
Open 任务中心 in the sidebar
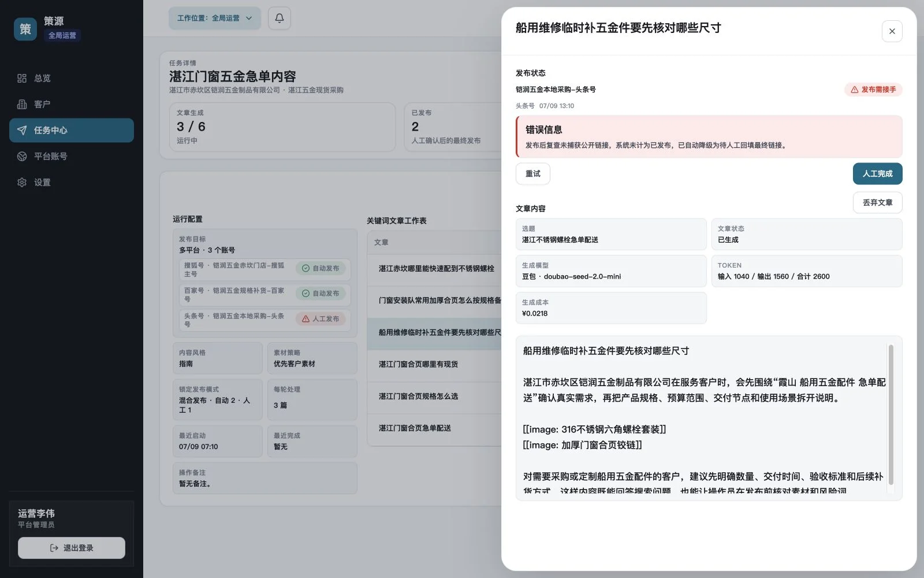pos(72,130)
